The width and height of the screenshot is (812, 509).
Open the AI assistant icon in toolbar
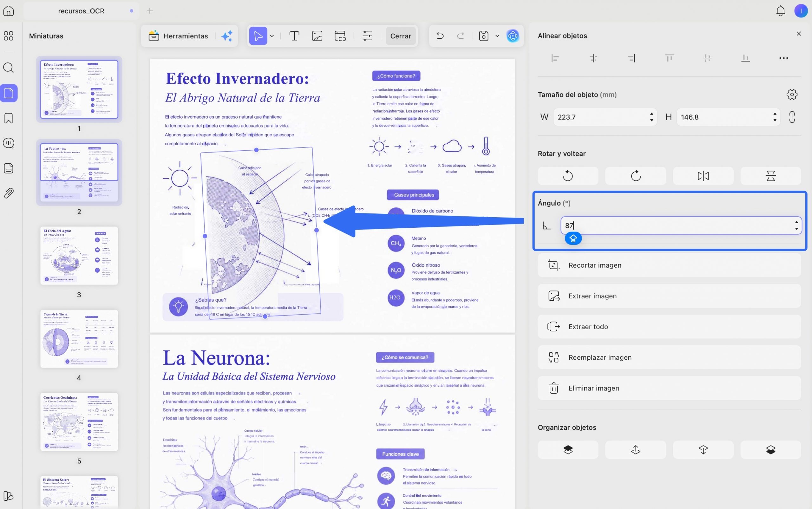pos(513,36)
